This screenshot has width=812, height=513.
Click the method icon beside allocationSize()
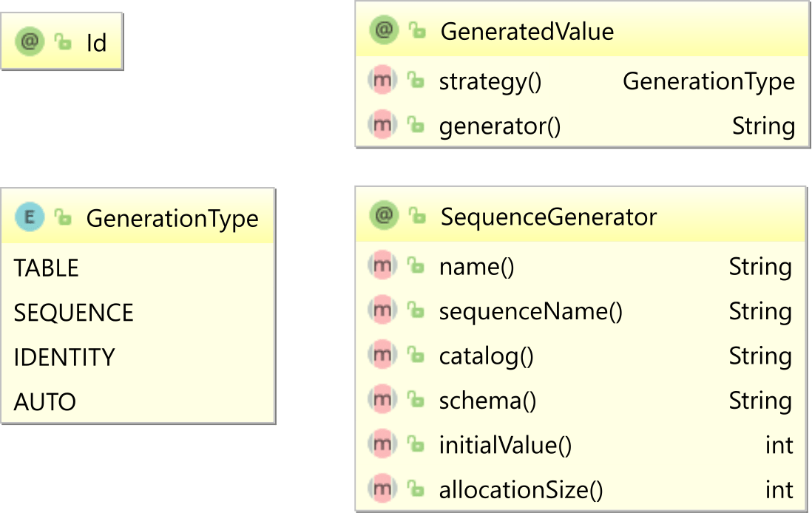click(382, 489)
